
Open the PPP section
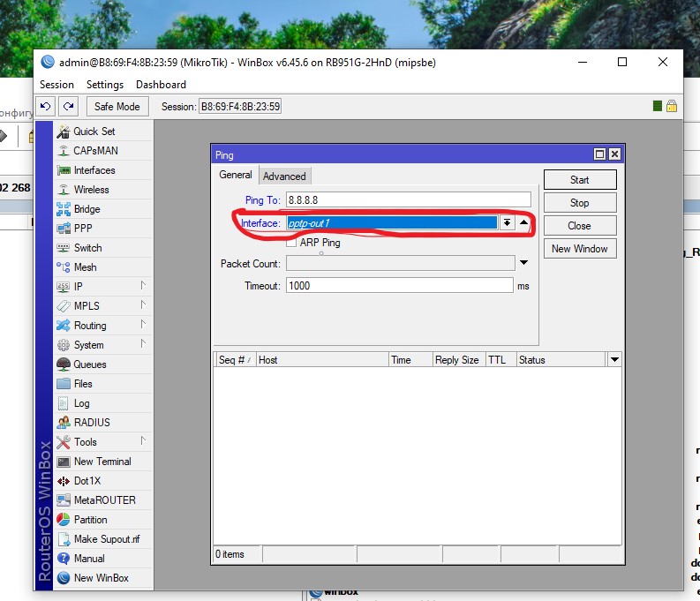(x=103, y=229)
